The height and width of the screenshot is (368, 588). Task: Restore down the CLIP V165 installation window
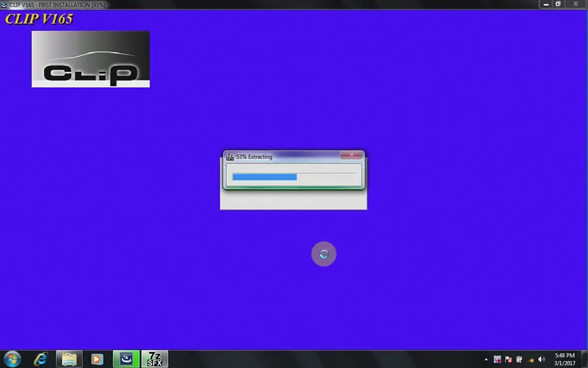(x=558, y=4)
